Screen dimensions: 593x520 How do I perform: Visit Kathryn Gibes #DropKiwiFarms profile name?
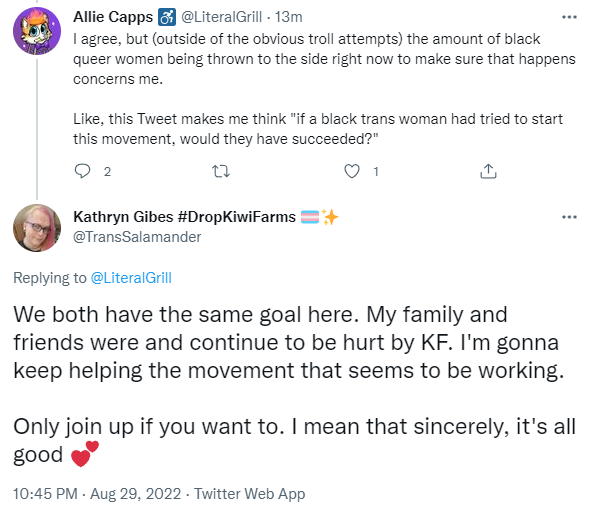[x=185, y=217]
